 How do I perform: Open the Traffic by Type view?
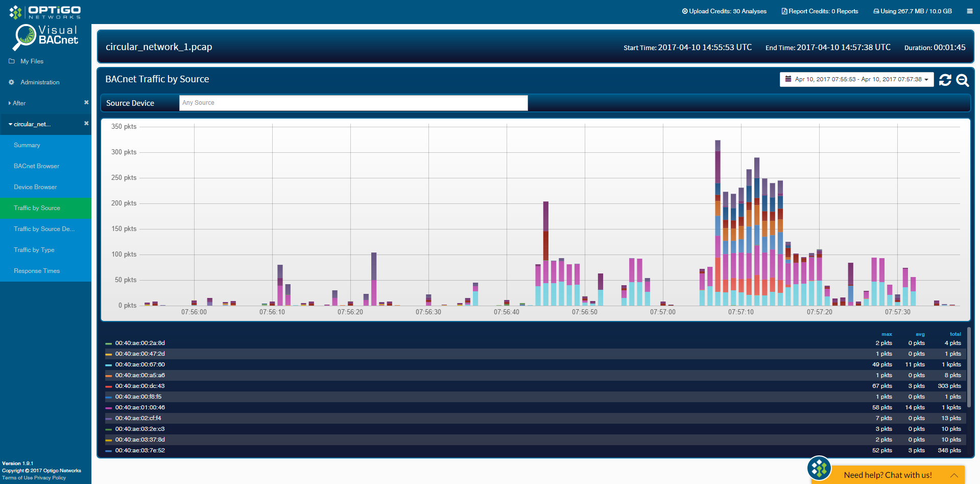pos(34,250)
